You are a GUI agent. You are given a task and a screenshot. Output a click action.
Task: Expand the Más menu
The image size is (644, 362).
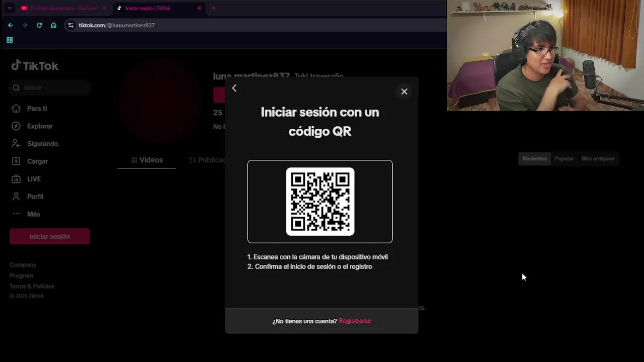26,214
